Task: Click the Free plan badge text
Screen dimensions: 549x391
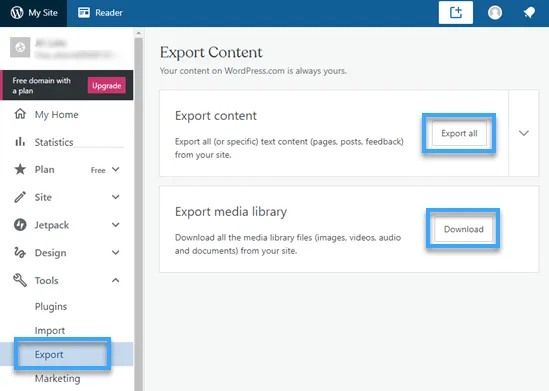Action: coord(98,170)
